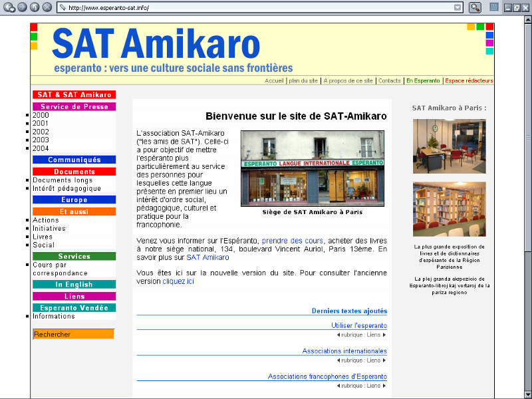Viewport: 532px width, 399px height.
Task: Open the Paris storefront photo
Action: 312,168
